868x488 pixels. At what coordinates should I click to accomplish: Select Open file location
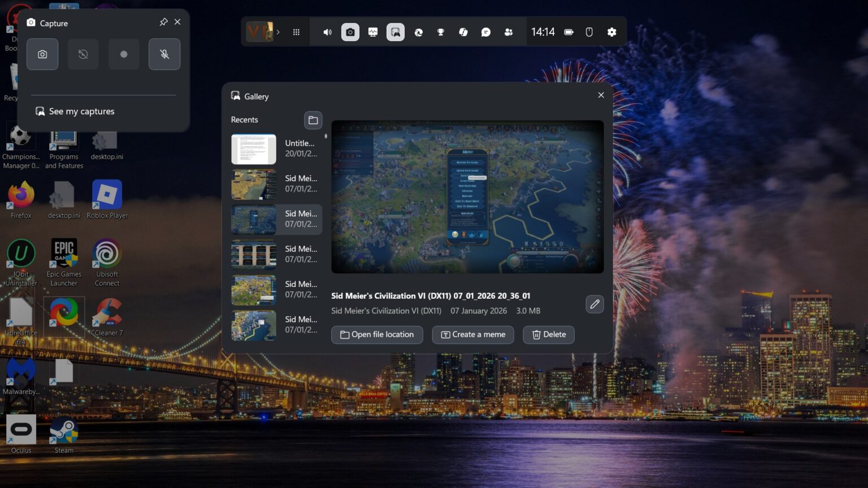(x=376, y=334)
